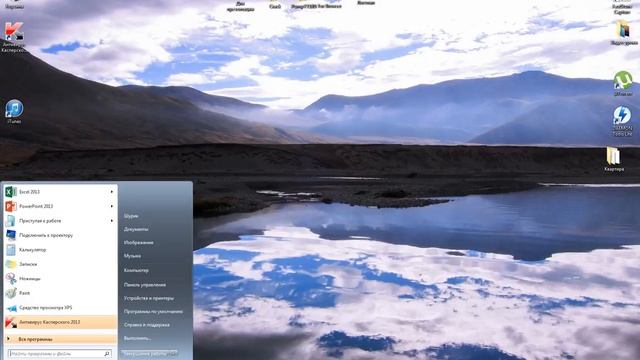Launch Paint from the Start menu

point(60,293)
